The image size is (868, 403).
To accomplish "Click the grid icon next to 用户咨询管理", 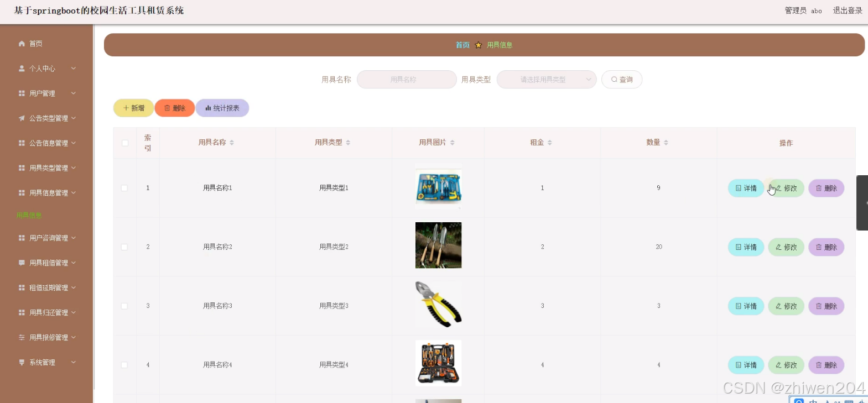I will pos(22,238).
